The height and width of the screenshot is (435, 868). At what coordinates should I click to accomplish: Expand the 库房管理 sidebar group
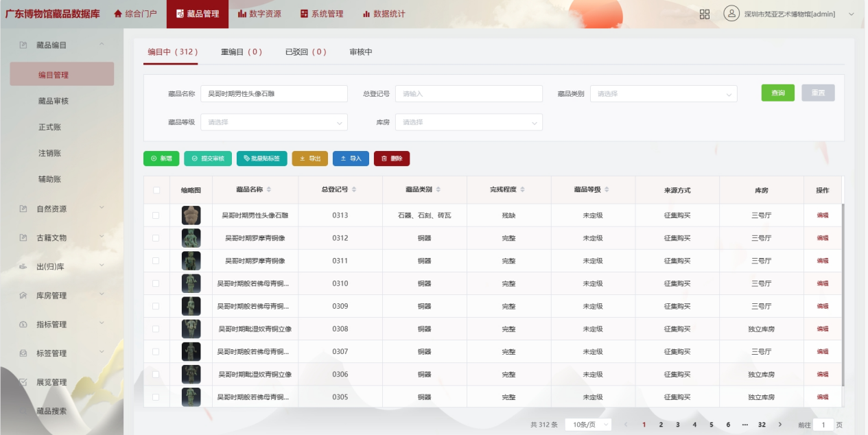(102, 294)
